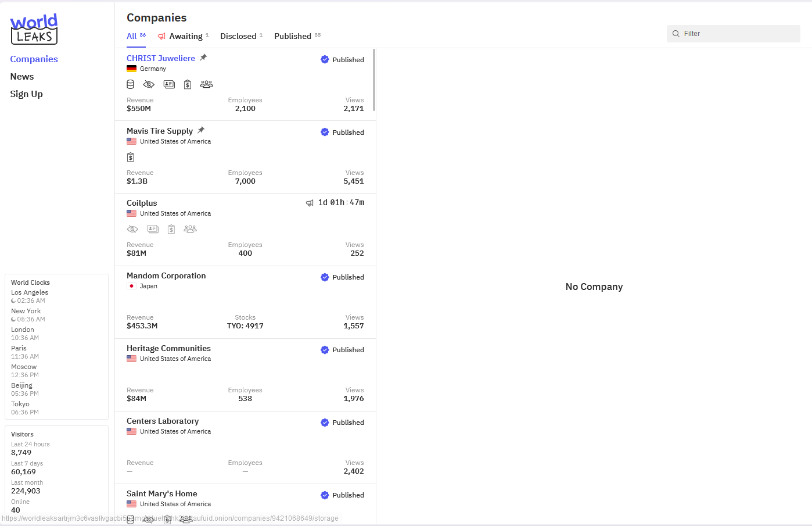Viewport: 812px width, 526px height.
Task: Click the World Leaks logo
Action: point(34,29)
